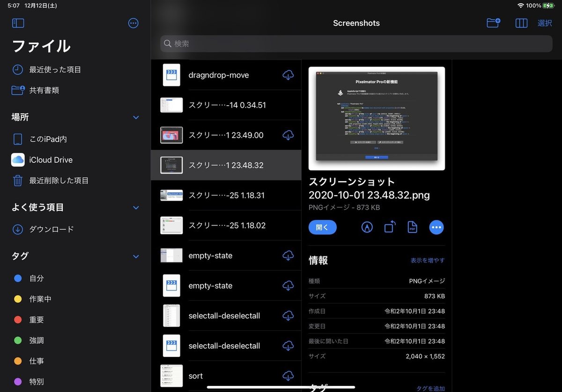Open more actions in preview pane
Image resolution: width=562 pixels, height=392 pixels.
point(436,227)
